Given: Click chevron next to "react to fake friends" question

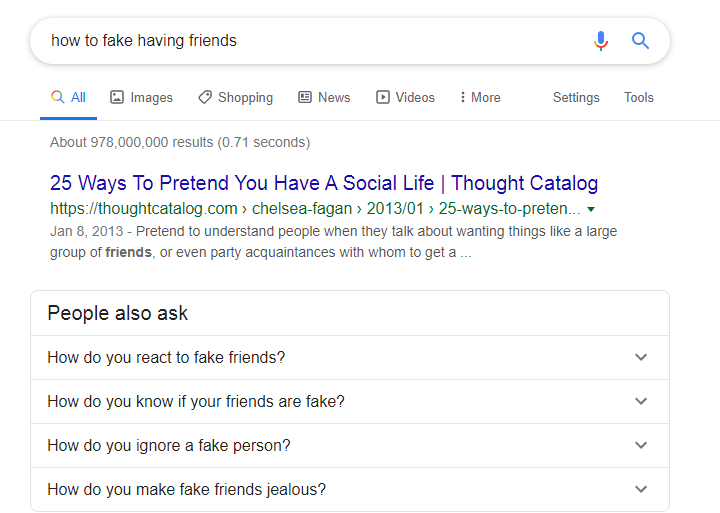Looking at the screenshot, I should point(641,357).
